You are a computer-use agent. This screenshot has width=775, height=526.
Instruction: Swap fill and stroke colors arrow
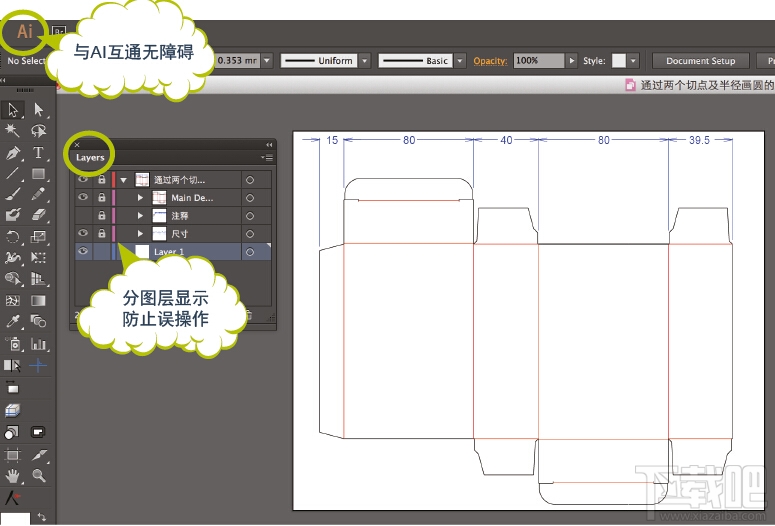point(42,517)
